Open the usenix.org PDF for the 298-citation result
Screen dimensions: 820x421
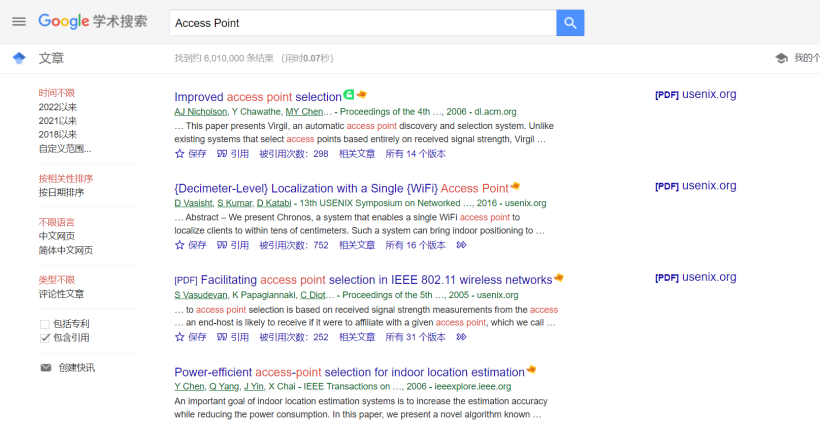pyautogui.click(x=696, y=95)
